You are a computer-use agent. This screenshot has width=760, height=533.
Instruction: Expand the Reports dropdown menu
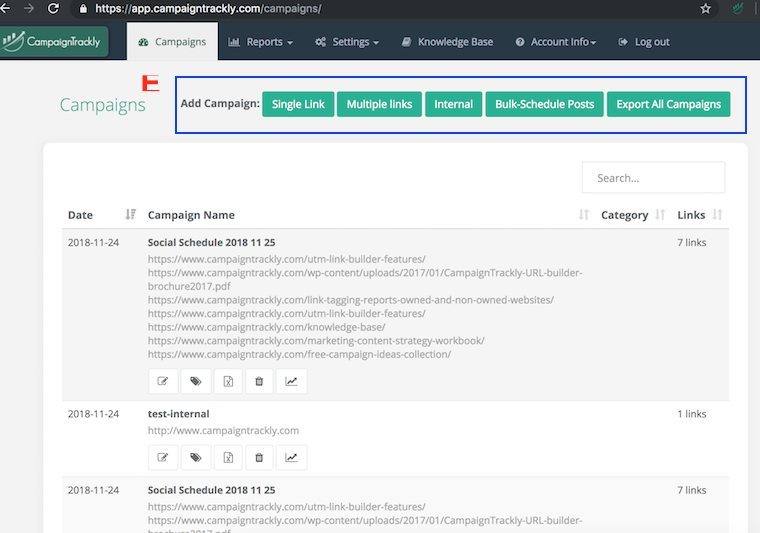click(261, 42)
